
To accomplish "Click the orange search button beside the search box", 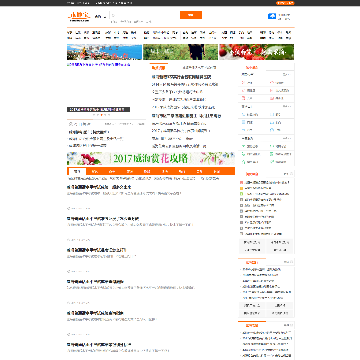I will [x=191, y=15].
